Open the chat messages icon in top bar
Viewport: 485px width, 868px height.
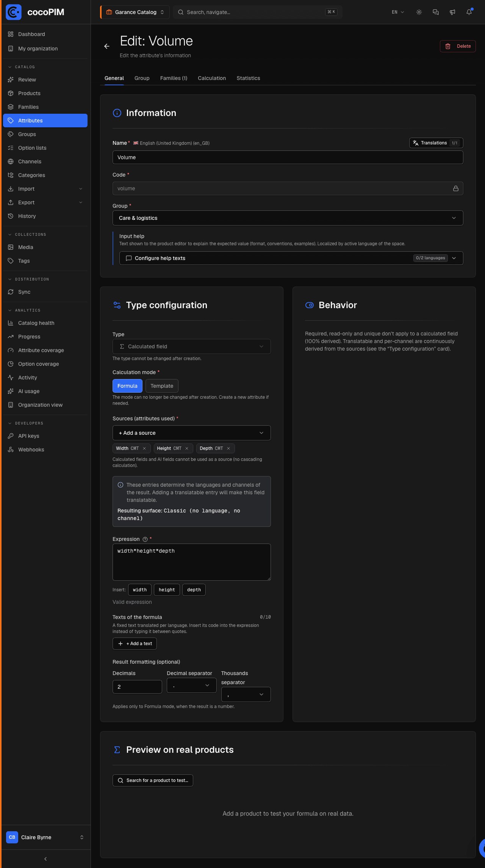click(x=436, y=12)
